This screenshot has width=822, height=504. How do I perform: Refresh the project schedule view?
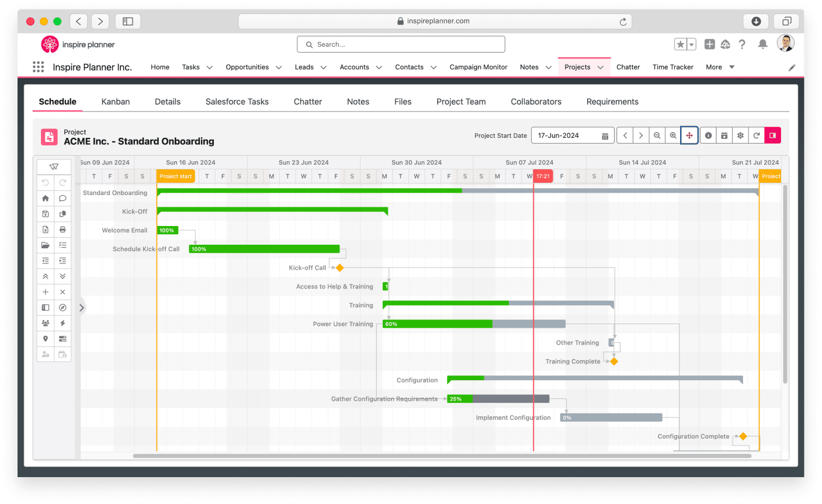757,135
